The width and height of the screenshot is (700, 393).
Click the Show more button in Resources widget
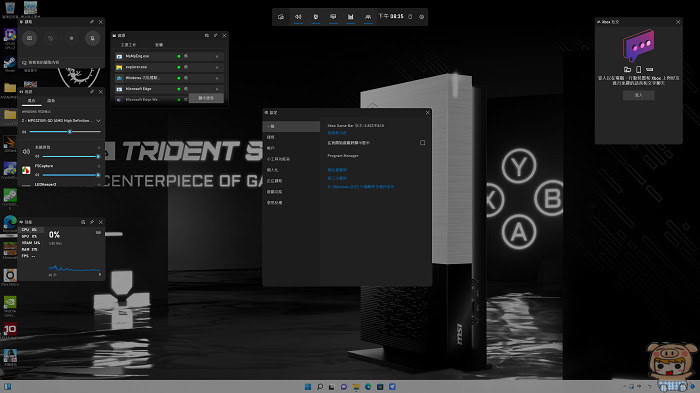(x=206, y=98)
